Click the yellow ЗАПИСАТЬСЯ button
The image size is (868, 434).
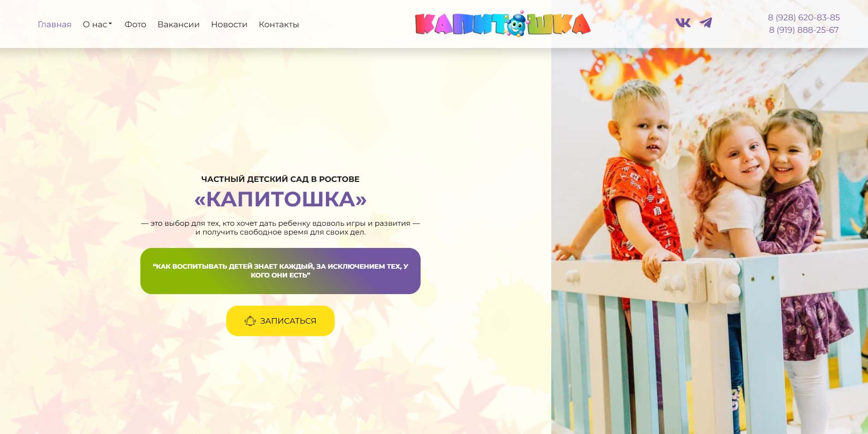(280, 321)
